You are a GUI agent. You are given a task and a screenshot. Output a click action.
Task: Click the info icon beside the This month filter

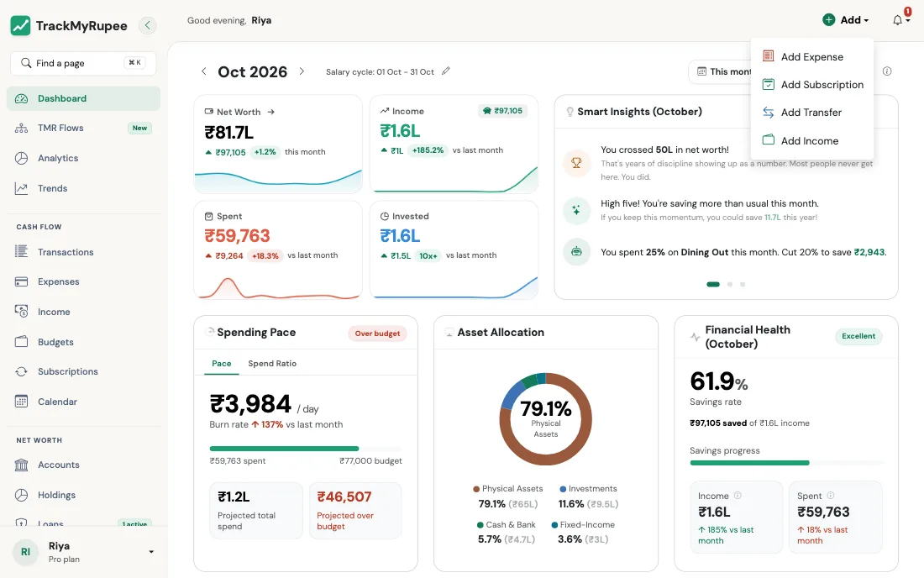(x=887, y=71)
